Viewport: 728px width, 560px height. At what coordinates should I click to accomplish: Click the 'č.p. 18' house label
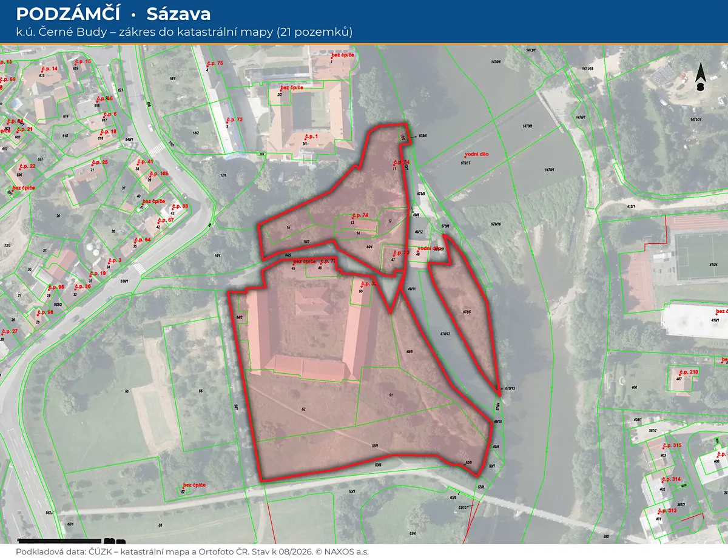(x=109, y=132)
